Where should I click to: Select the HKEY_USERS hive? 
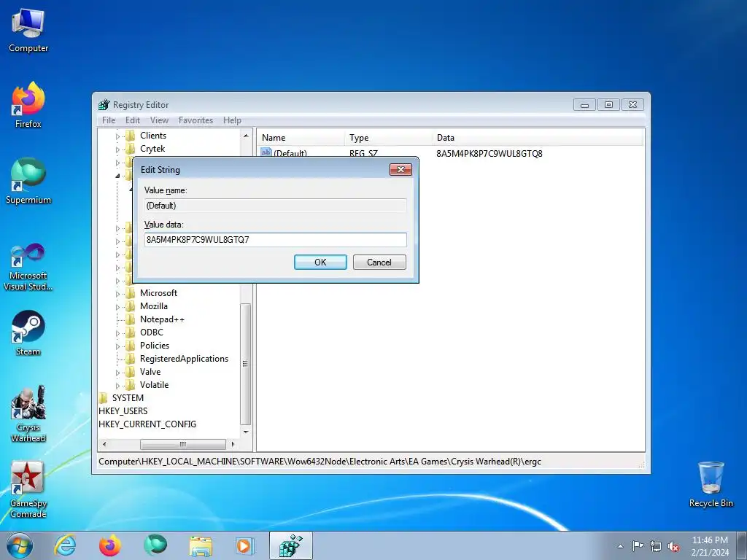coord(123,411)
